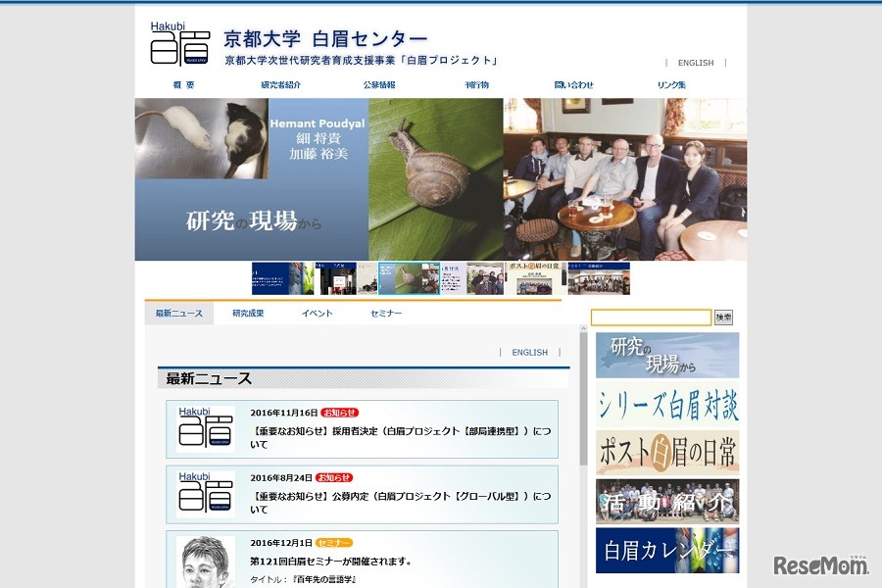Open the リンク集 menu item

[670, 85]
